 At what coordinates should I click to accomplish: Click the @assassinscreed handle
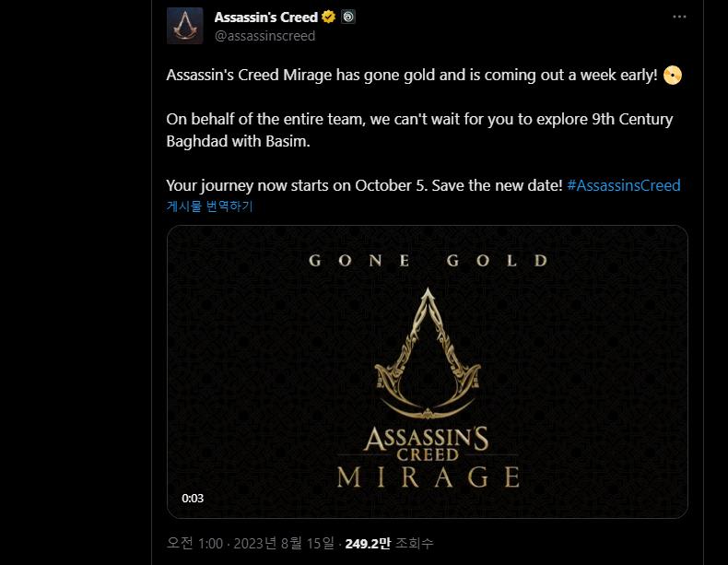(x=264, y=36)
